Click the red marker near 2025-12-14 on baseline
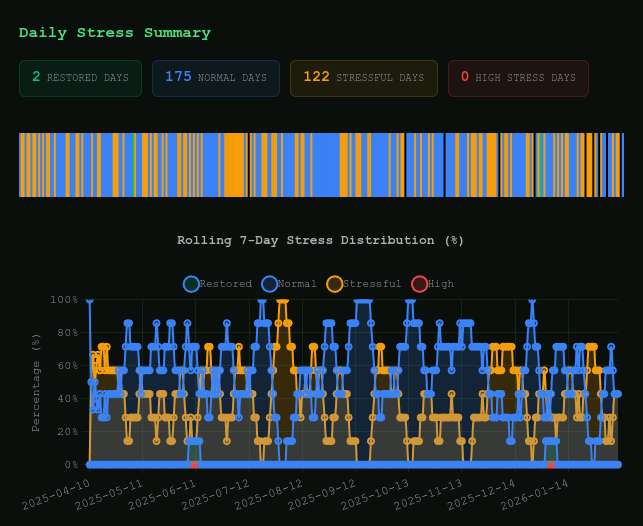This screenshot has width=643, height=526. point(550,464)
